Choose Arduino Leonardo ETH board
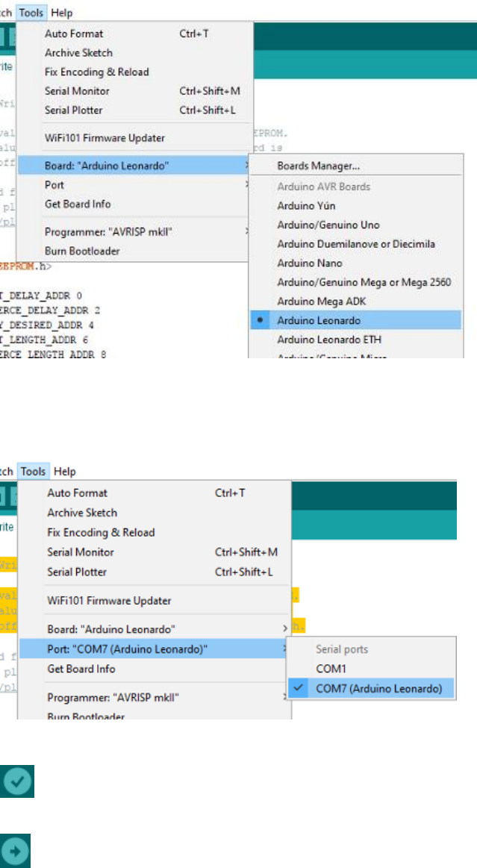This screenshot has width=477, height=868. pos(355,340)
